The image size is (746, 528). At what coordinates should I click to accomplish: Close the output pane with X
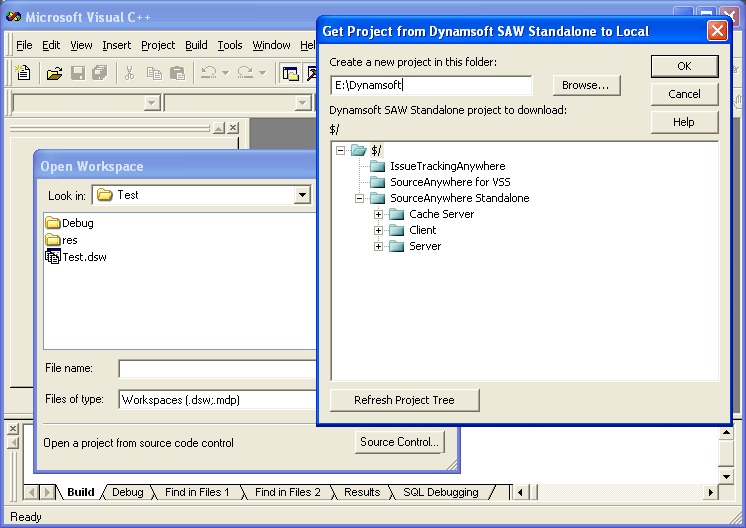tap(13, 429)
